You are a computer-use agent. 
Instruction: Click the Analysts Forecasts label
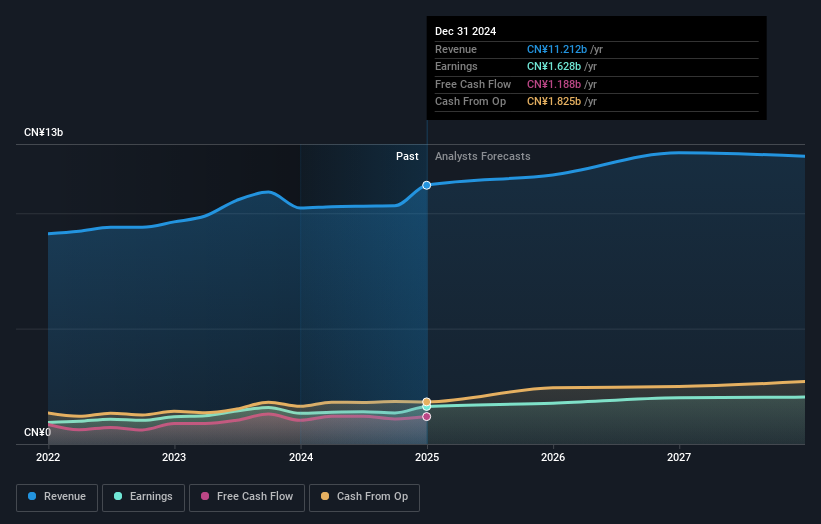point(483,156)
